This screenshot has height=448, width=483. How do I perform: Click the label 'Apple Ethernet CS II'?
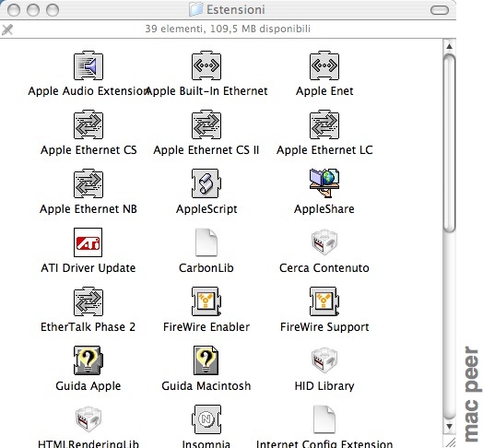click(x=206, y=150)
